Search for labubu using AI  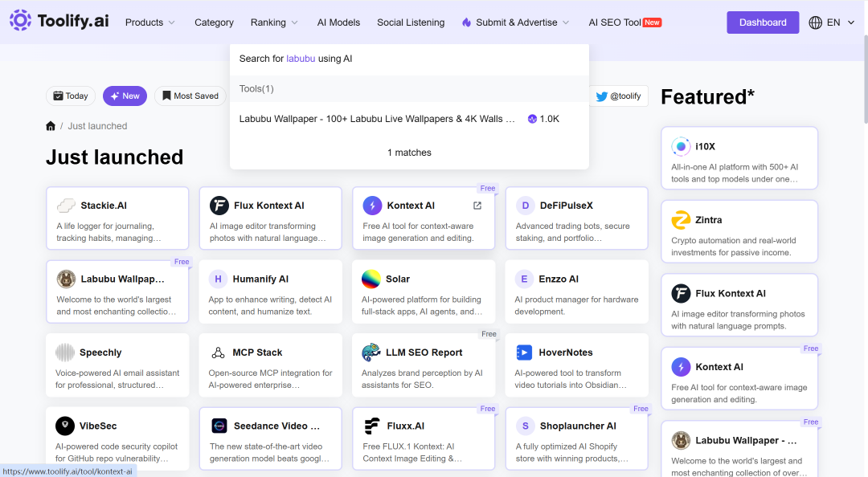(x=409, y=59)
